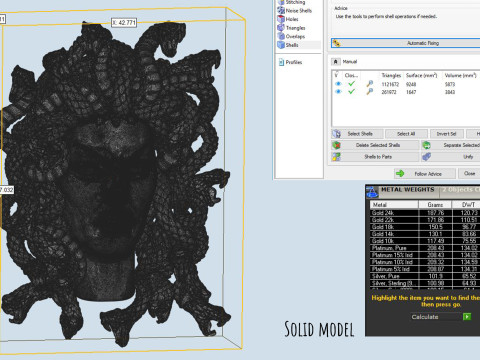This screenshot has height=360, width=480.
Task: Click the Shells to Parts button
Action: 375,157
